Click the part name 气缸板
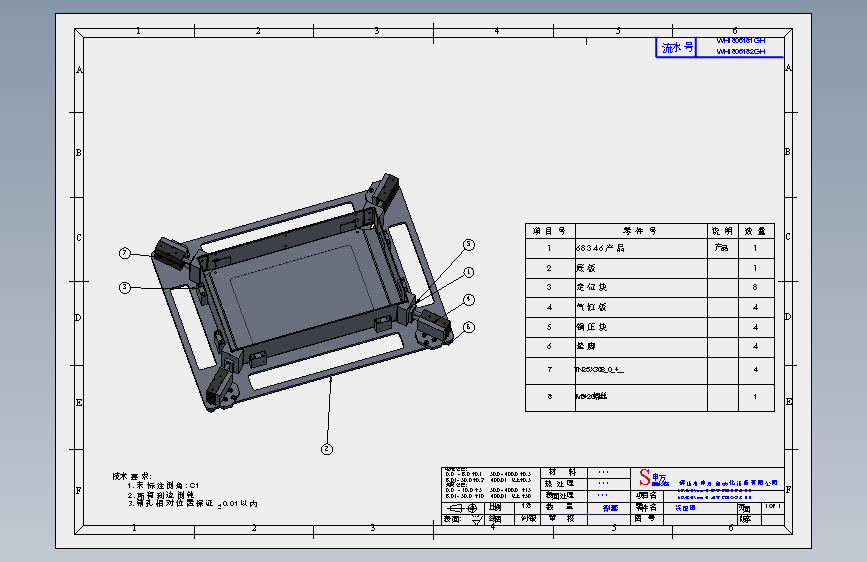 coord(591,307)
